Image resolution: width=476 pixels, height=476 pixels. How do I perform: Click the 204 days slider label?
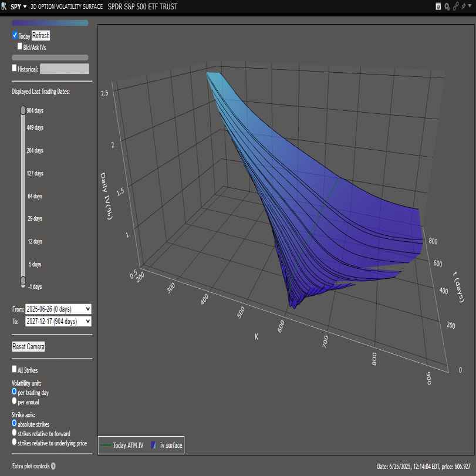pos(35,150)
